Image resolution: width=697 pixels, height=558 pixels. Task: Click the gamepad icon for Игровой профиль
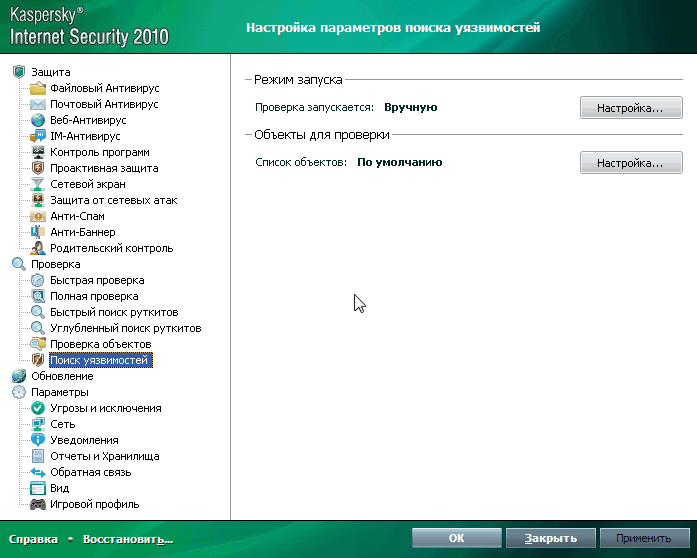[38, 504]
